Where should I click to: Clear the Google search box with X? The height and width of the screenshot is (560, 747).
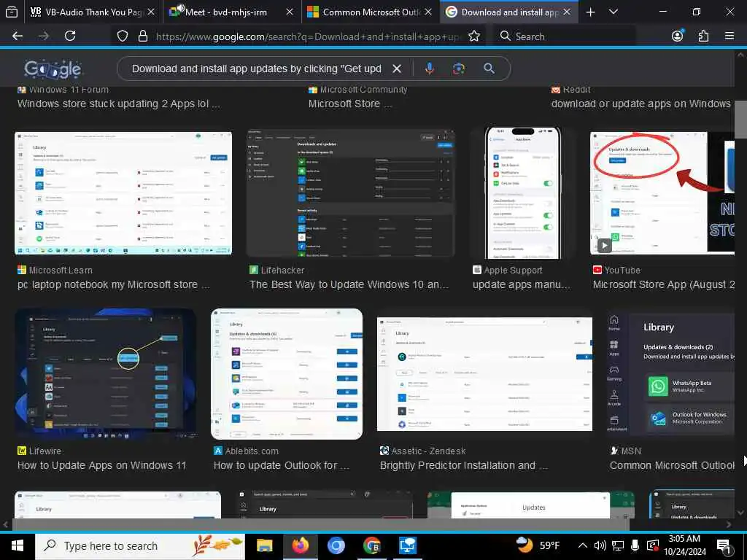(x=396, y=69)
